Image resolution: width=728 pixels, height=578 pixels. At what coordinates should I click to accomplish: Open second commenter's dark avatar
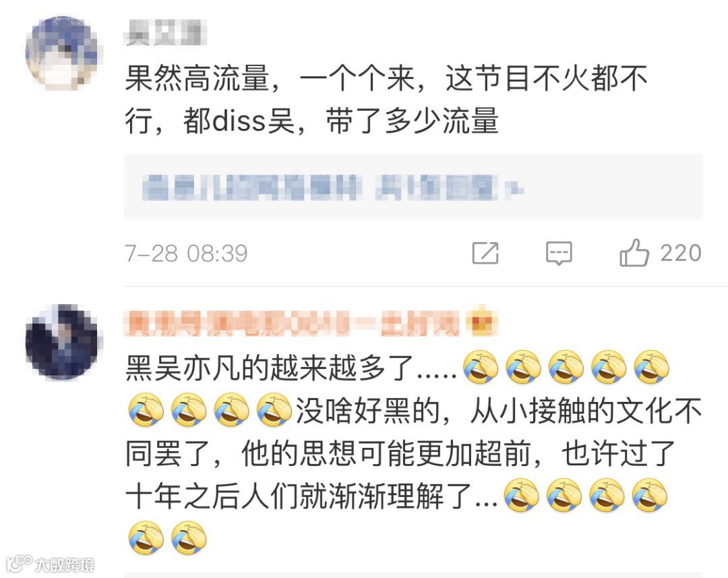[x=63, y=343]
